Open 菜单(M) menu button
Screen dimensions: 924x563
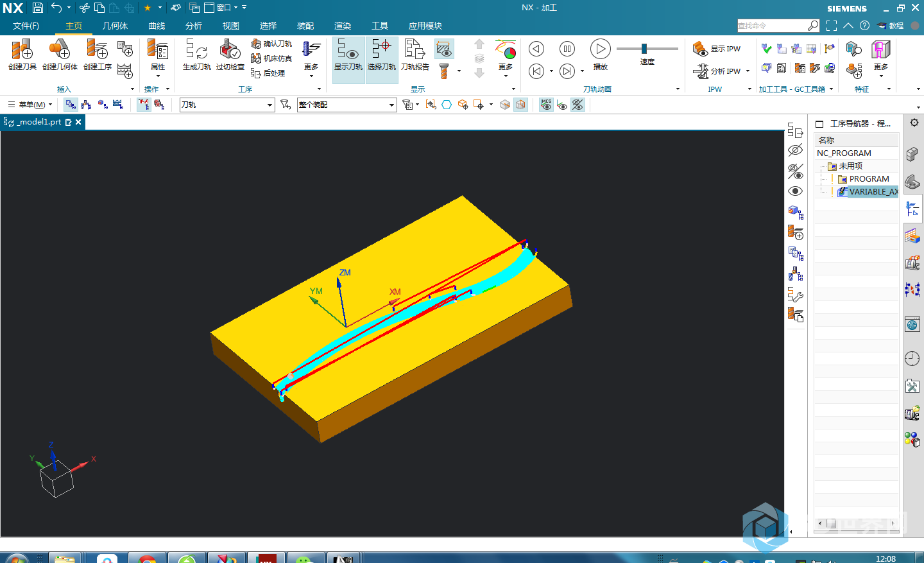pyautogui.click(x=31, y=105)
